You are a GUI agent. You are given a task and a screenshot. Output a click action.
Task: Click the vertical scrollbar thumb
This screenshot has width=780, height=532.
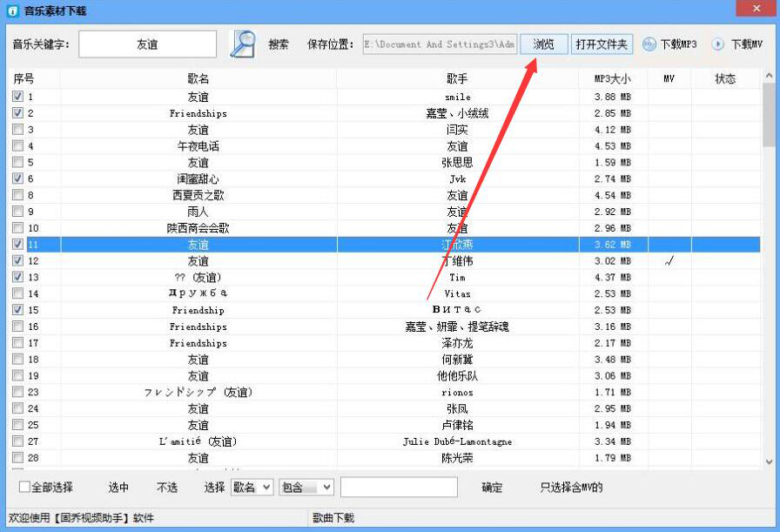(x=769, y=115)
